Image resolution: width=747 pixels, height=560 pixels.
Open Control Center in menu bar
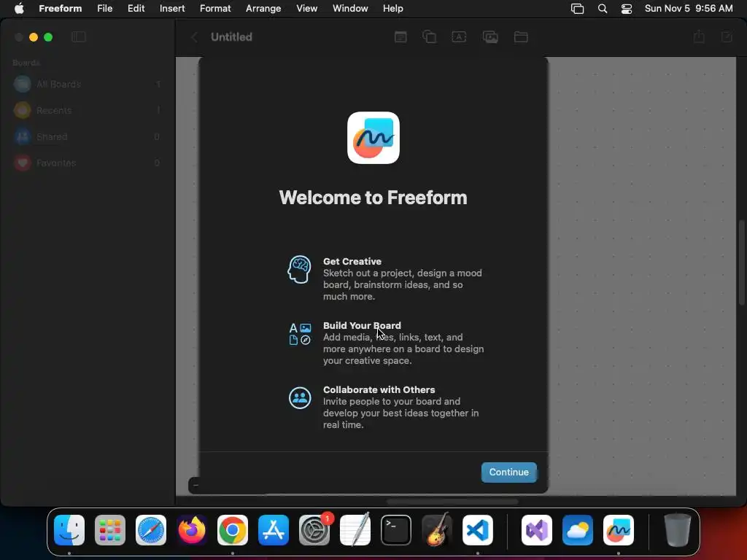[627, 9]
